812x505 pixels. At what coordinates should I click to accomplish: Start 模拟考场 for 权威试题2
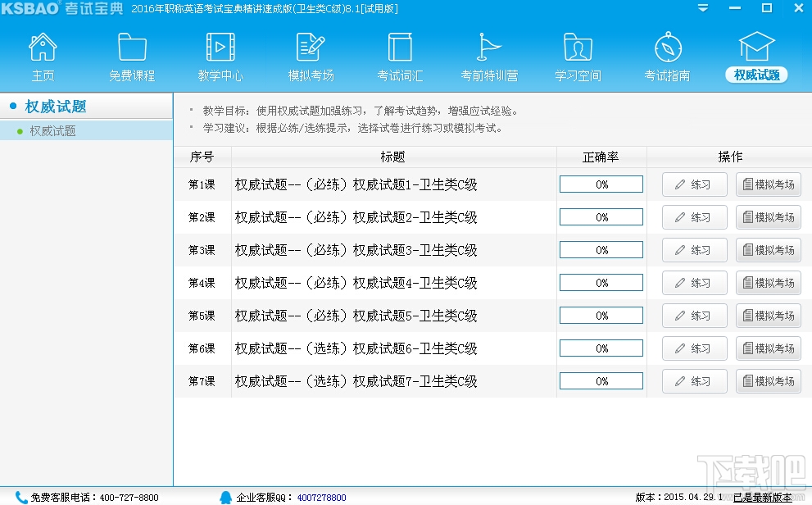click(x=769, y=217)
